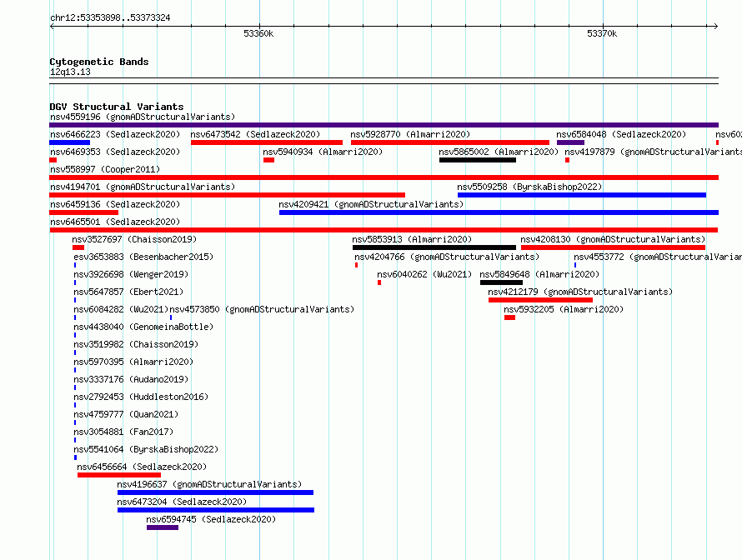The image size is (742, 560).
Task: Select the nsv6465501 (Sedlazeck2020) label
Action: point(115,222)
